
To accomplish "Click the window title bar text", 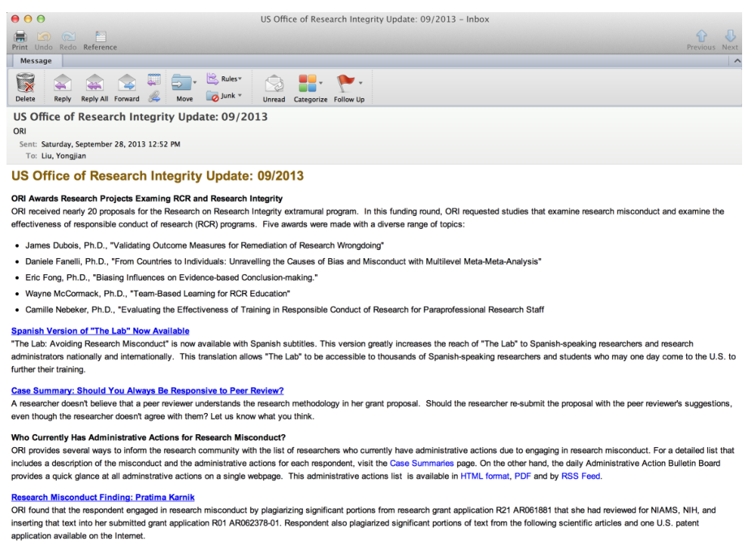I will pos(374,19).
